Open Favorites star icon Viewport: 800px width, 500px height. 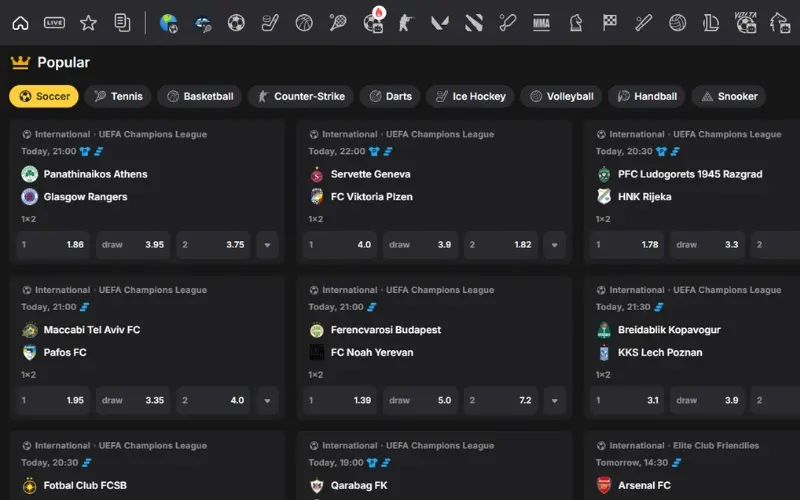[x=88, y=23]
